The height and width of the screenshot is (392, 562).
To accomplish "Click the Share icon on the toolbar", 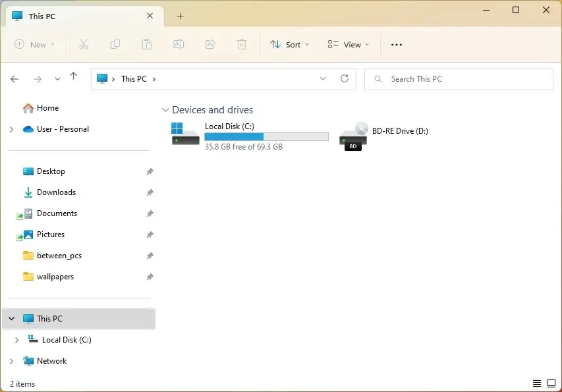I will click(x=210, y=44).
